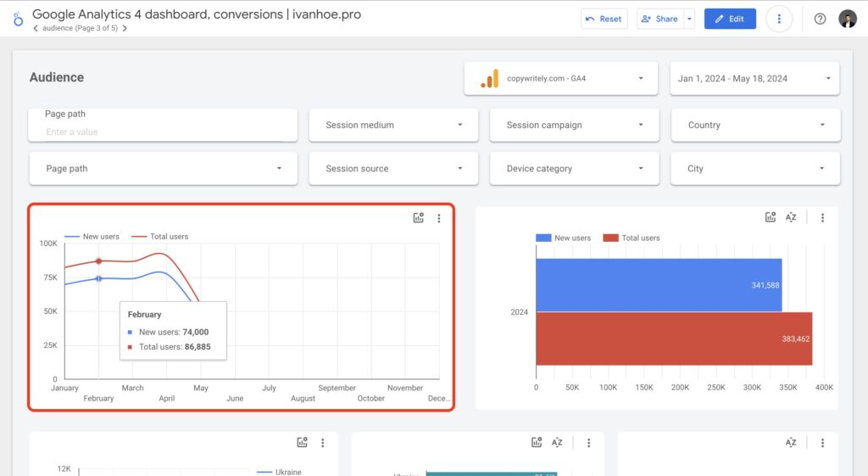Expand the Device category dropdown
868x476 pixels.
click(x=574, y=168)
